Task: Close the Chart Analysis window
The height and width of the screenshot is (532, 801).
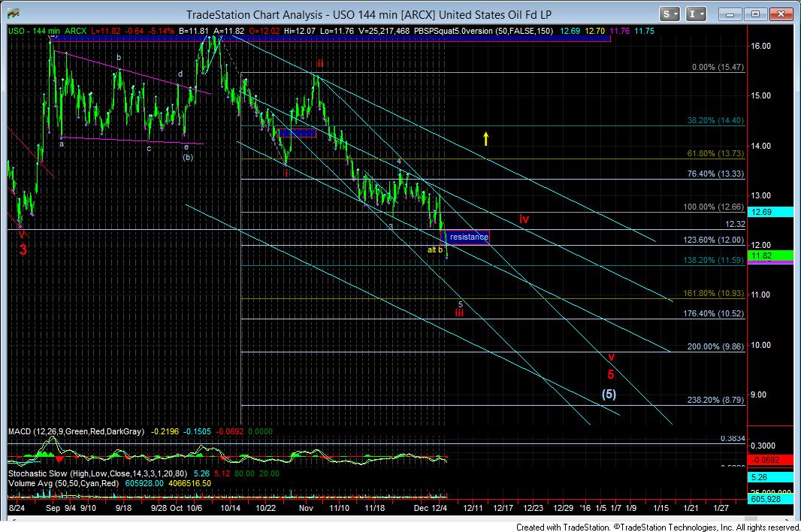Action: click(x=781, y=14)
